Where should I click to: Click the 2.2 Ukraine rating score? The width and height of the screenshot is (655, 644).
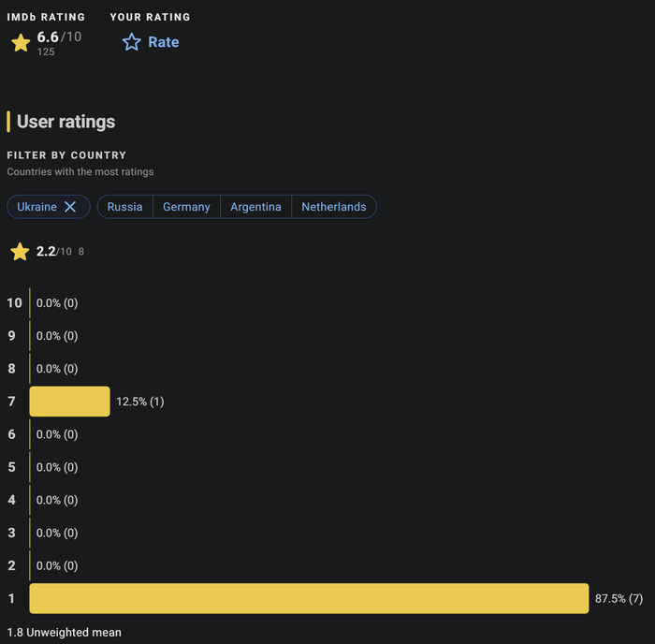point(46,251)
